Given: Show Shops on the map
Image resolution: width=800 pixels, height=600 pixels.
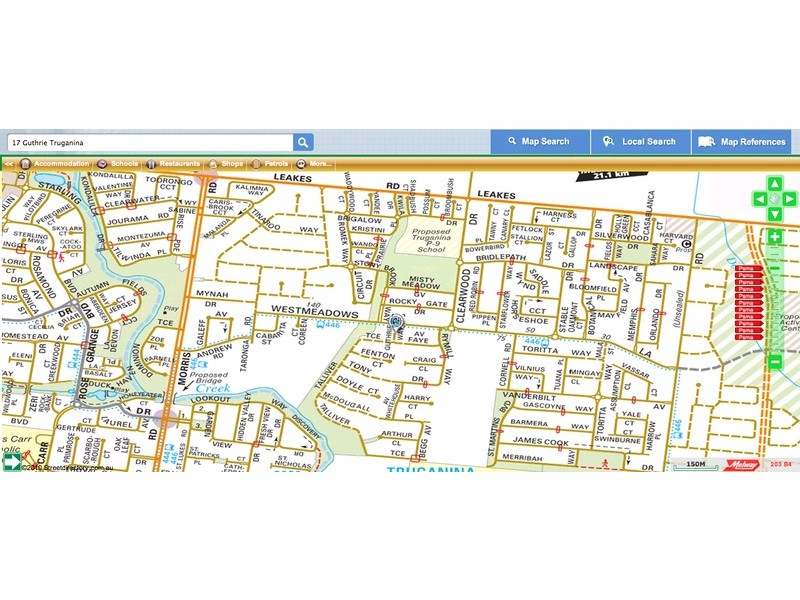Looking at the screenshot, I should tap(227, 163).
